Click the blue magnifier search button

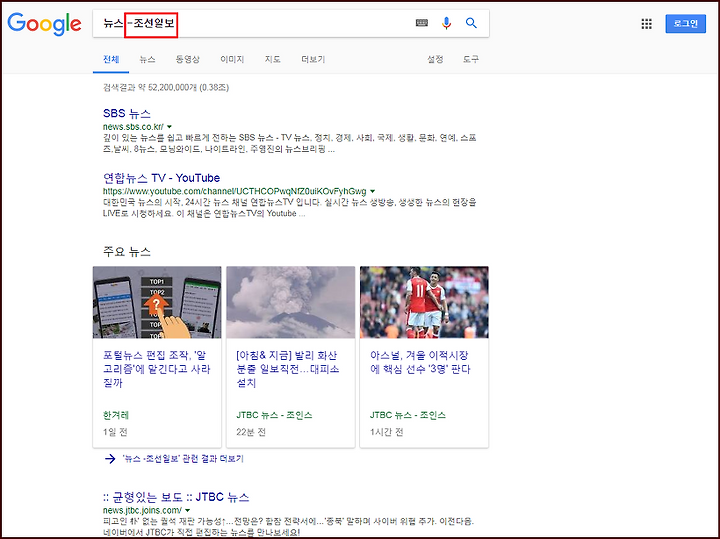[471, 23]
